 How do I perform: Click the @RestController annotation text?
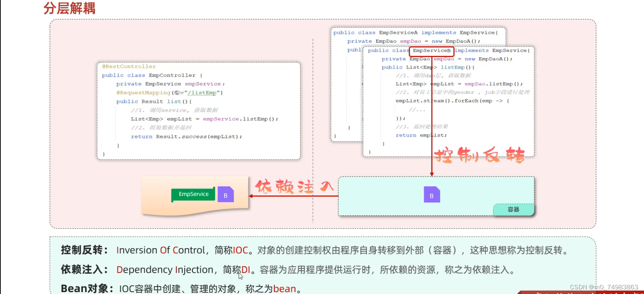coord(129,66)
